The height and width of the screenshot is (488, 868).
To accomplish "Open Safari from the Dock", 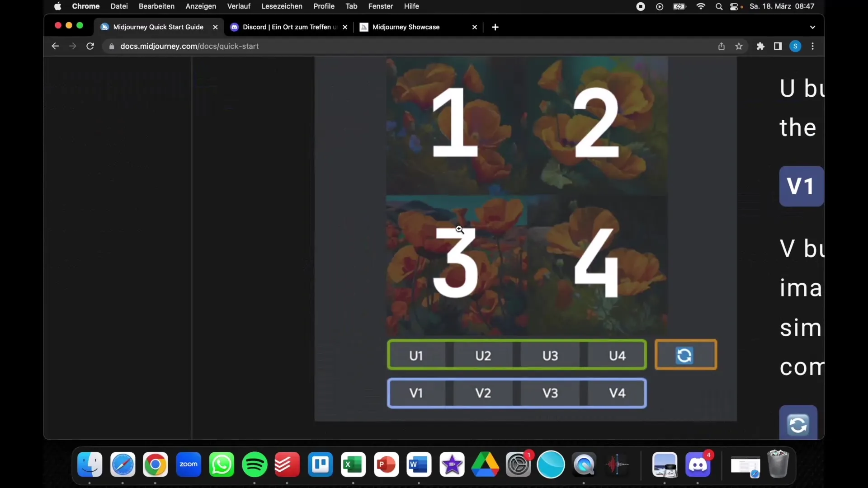I will click(x=123, y=465).
